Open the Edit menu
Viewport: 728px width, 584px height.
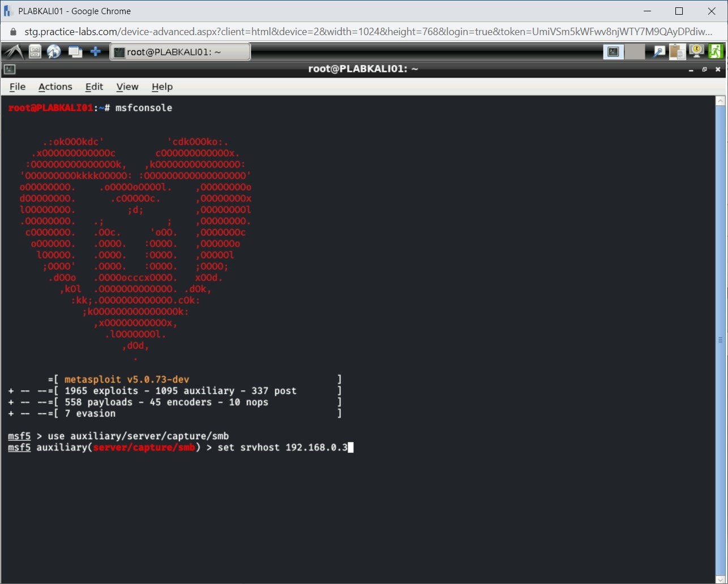pyautogui.click(x=94, y=87)
